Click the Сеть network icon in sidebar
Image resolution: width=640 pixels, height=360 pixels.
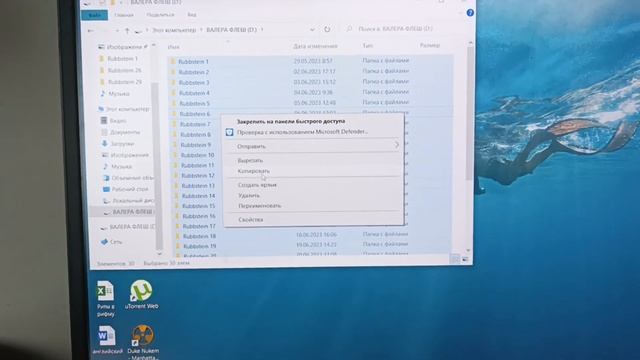(104, 242)
